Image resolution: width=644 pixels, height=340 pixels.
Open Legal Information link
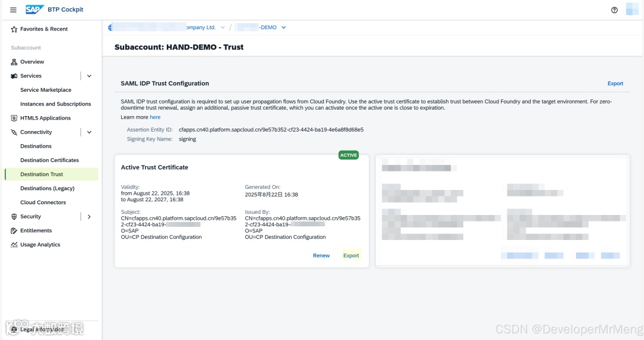42,329
